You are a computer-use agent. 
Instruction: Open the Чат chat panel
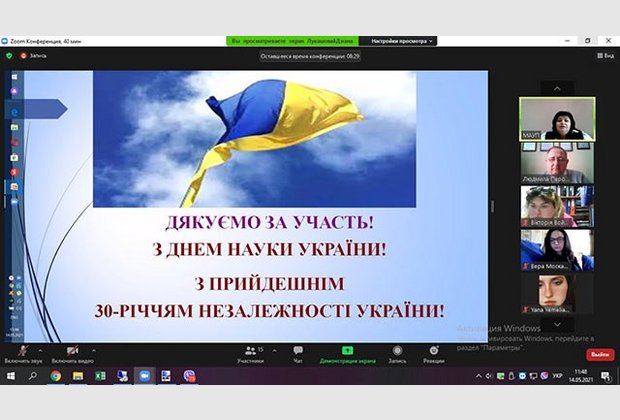point(298,353)
